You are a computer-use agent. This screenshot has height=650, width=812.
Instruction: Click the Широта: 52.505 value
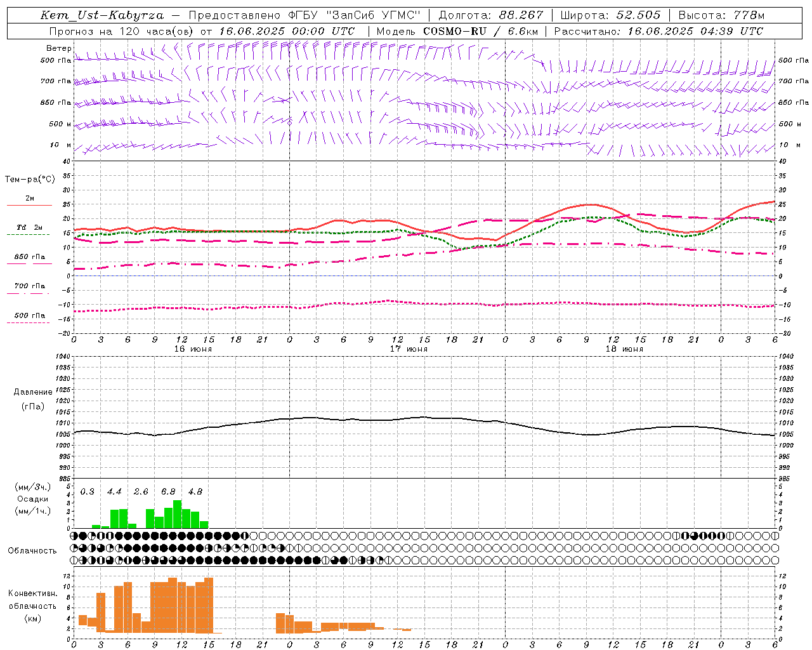(x=610, y=15)
